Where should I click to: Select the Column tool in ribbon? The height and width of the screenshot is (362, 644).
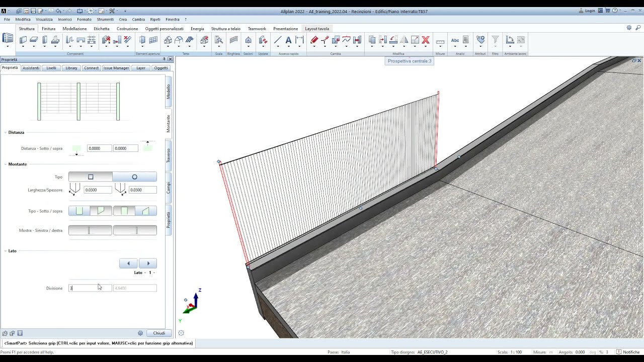coord(45,40)
